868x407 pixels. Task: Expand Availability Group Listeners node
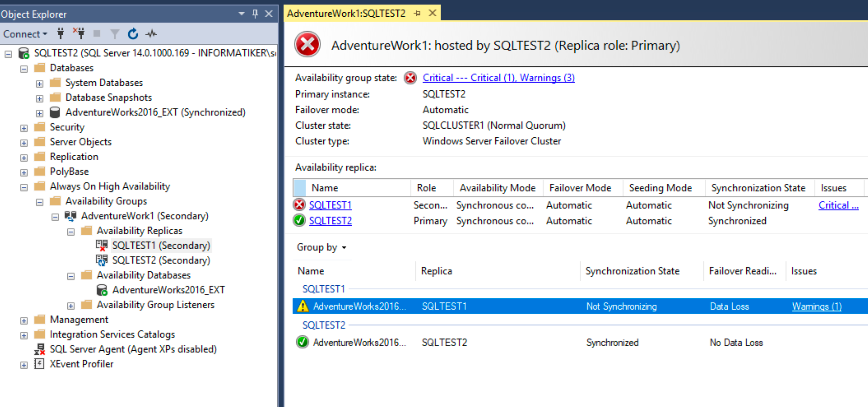point(71,306)
